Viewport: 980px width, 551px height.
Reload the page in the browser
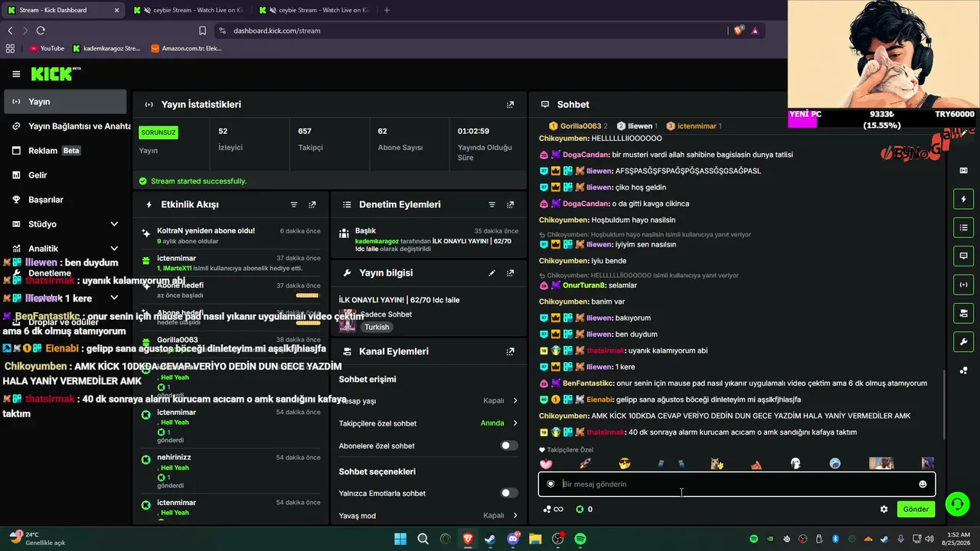[41, 31]
